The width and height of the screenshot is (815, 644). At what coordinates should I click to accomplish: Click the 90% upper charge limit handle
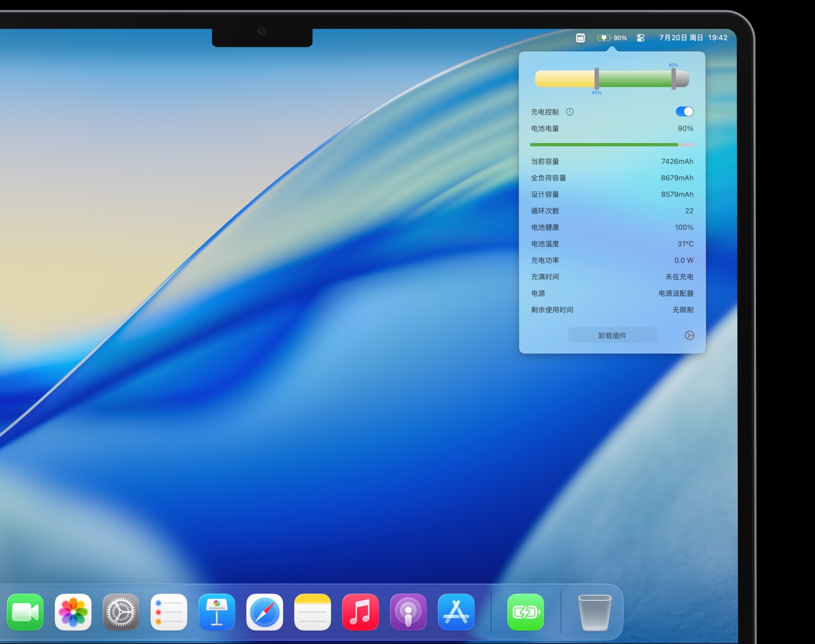(673, 78)
